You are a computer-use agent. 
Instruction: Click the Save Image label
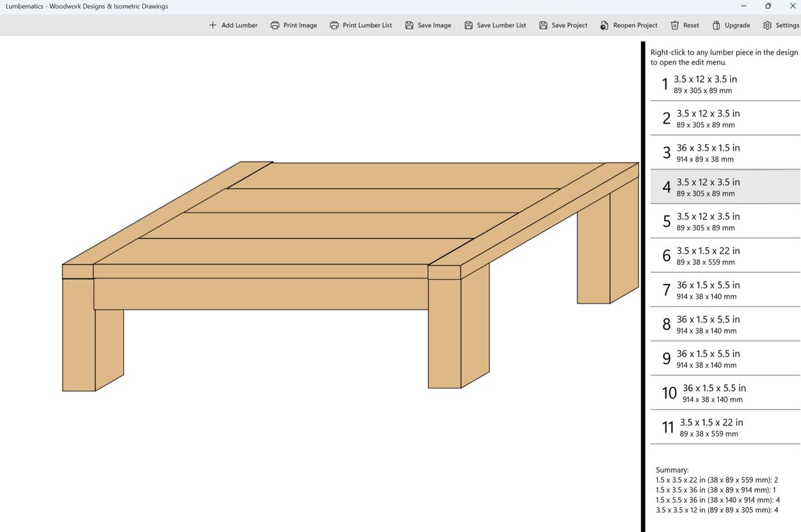pyautogui.click(x=435, y=25)
